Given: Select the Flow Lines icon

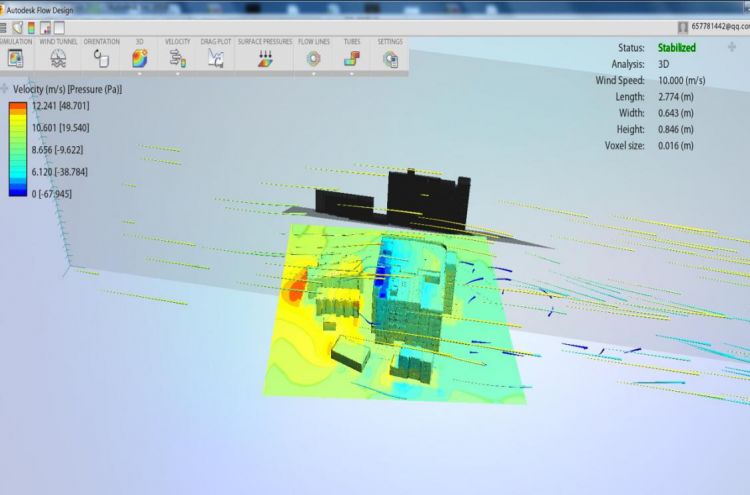Looking at the screenshot, I should (314, 58).
